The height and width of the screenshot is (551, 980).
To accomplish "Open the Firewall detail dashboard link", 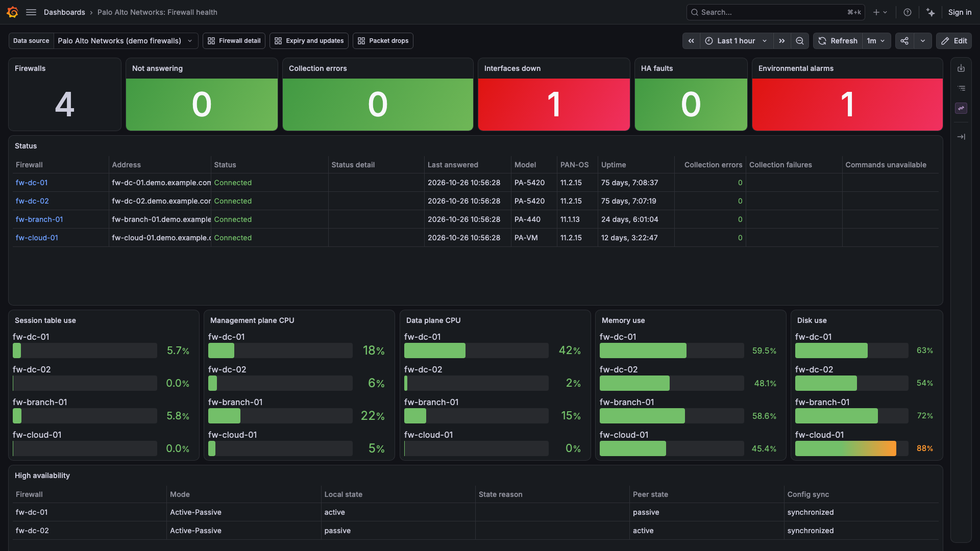I will pyautogui.click(x=234, y=41).
